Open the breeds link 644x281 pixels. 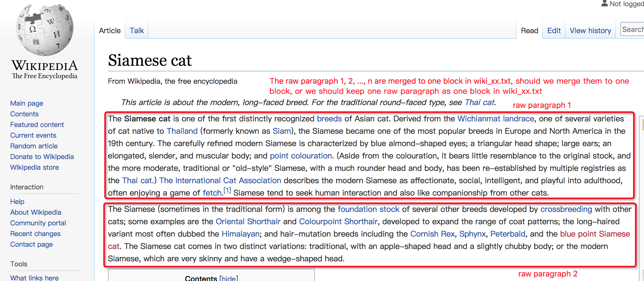(329, 119)
